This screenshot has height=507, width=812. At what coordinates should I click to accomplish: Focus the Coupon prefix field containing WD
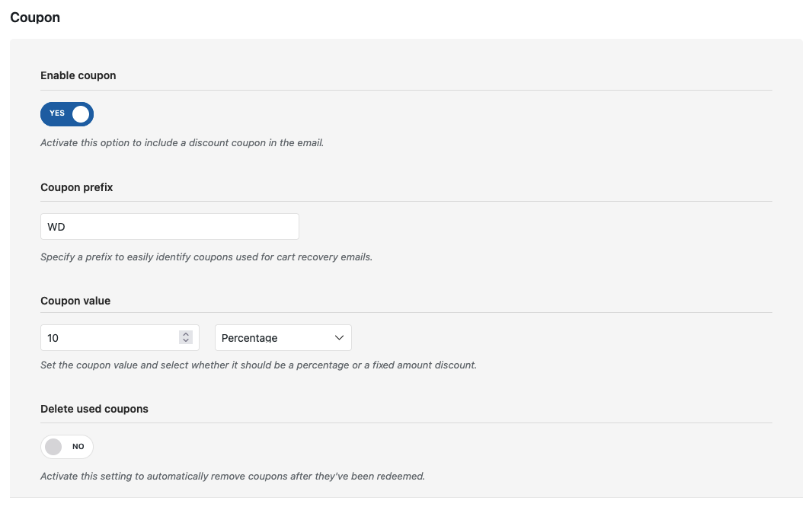(x=169, y=227)
